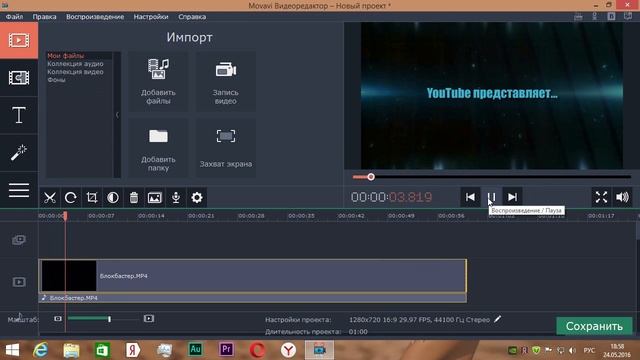This screenshot has width=640, height=360.
Task: Open the image properties icon in toolbar
Action: point(155,198)
